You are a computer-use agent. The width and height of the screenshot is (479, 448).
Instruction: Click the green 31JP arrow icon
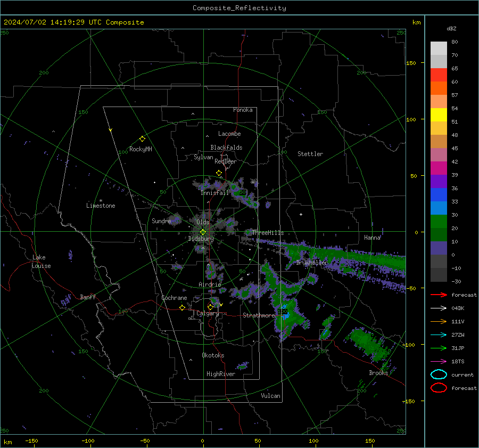(x=439, y=348)
